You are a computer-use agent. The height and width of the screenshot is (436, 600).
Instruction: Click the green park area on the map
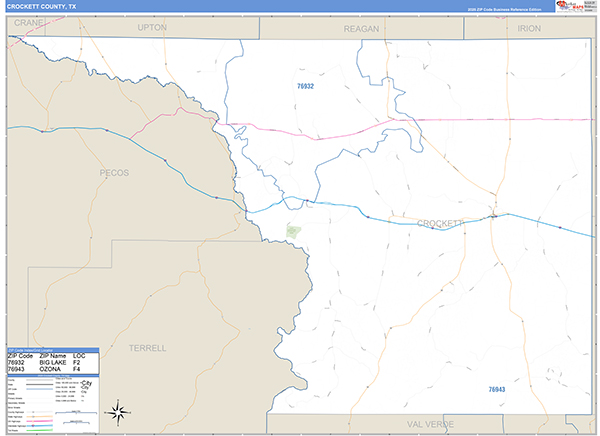pos(293,232)
